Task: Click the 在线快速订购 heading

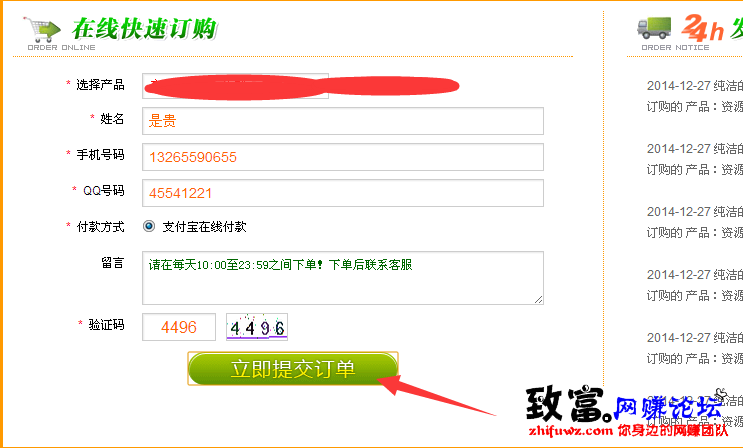Action: pyautogui.click(x=144, y=28)
